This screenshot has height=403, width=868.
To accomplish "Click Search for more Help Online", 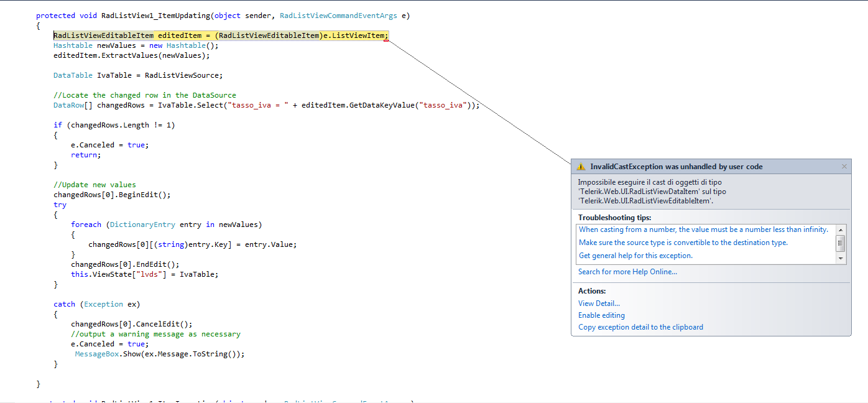I will click(x=627, y=272).
